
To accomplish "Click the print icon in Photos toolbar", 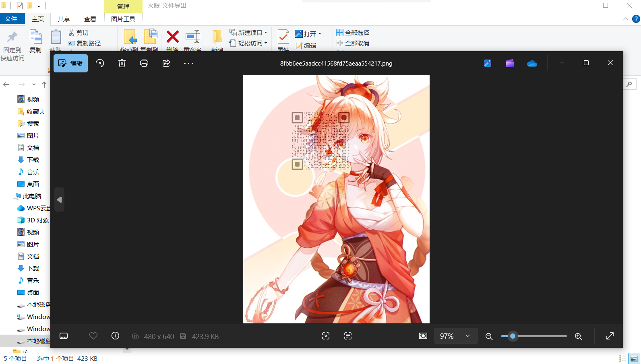I will pyautogui.click(x=144, y=63).
